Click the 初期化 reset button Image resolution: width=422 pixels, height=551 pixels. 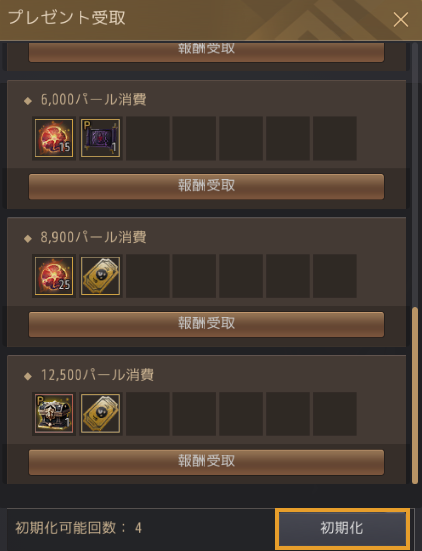tap(343, 528)
